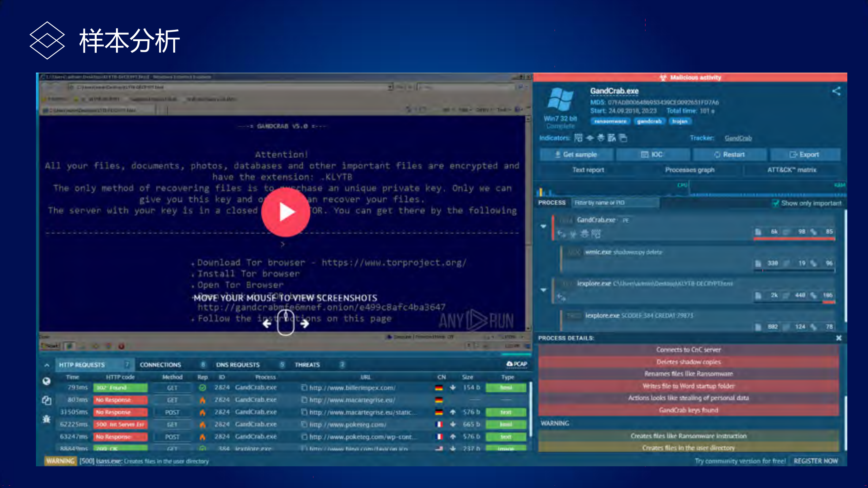This screenshot has height=488, width=868.
Task: Switch to the DNS Requests tab
Action: click(238, 365)
